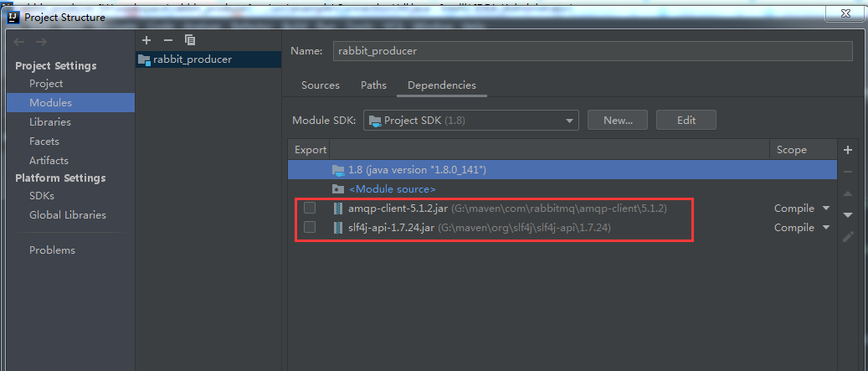Screen dimensions: 868x371
Task: Click the rabbit_producer module folder icon
Action: coord(143,59)
